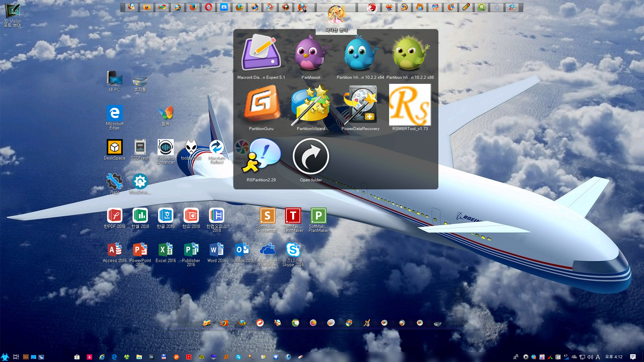Open the 필독 butterfly icon
644x362 pixels.
tap(165, 116)
